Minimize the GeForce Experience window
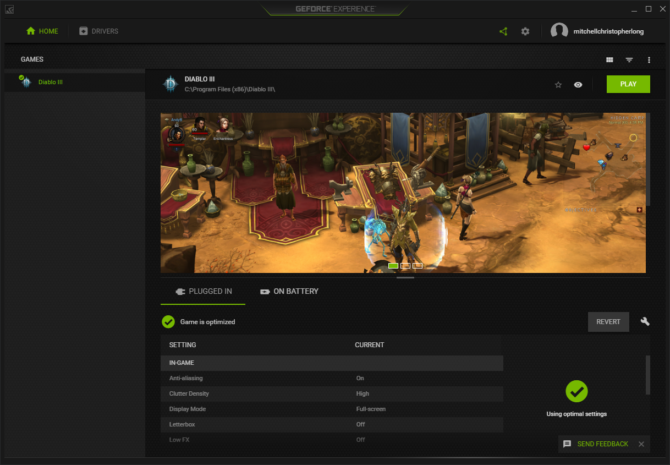 coord(634,9)
